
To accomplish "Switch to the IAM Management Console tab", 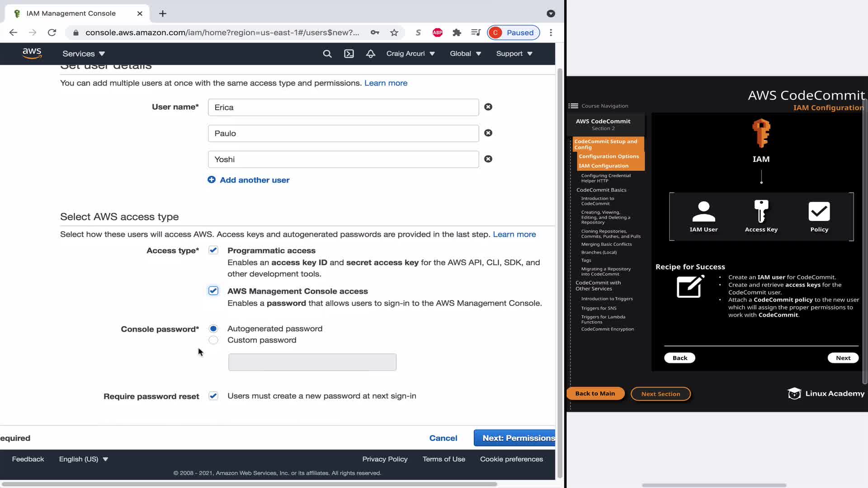I will [x=71, y=14].
